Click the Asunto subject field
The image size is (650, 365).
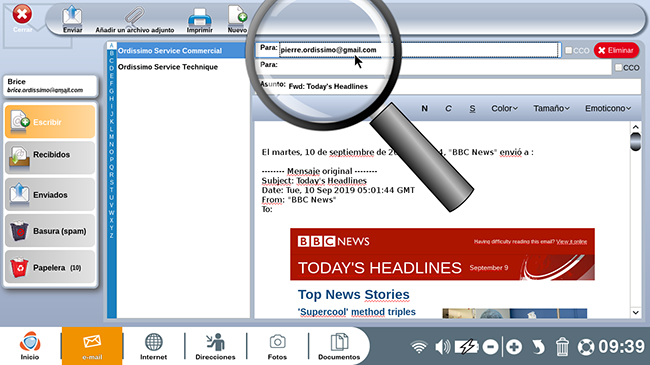click(463, 86)
